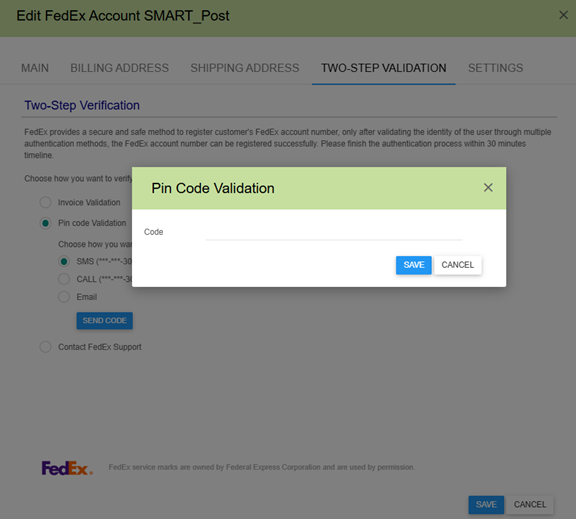Cancel editing the FedEx account
576x519 pixels.
[530, 505]
